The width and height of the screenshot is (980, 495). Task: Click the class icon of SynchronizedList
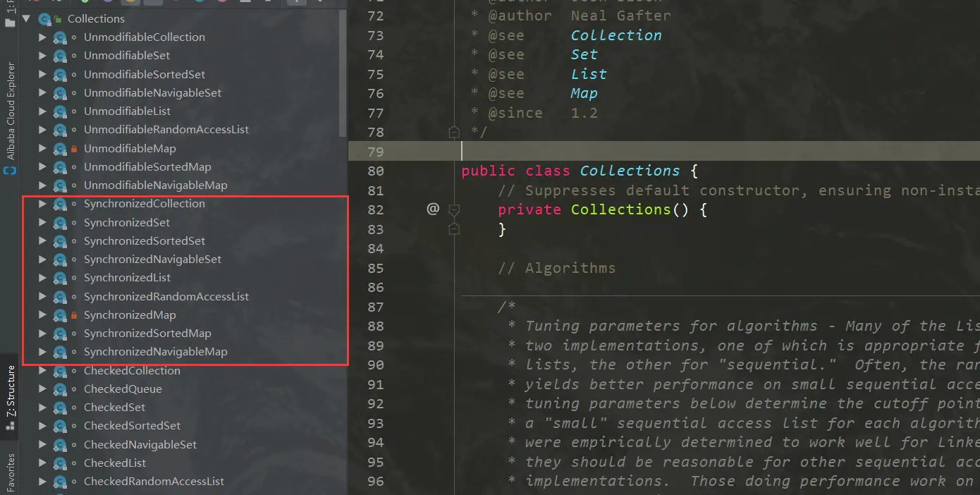pos(61,278)
